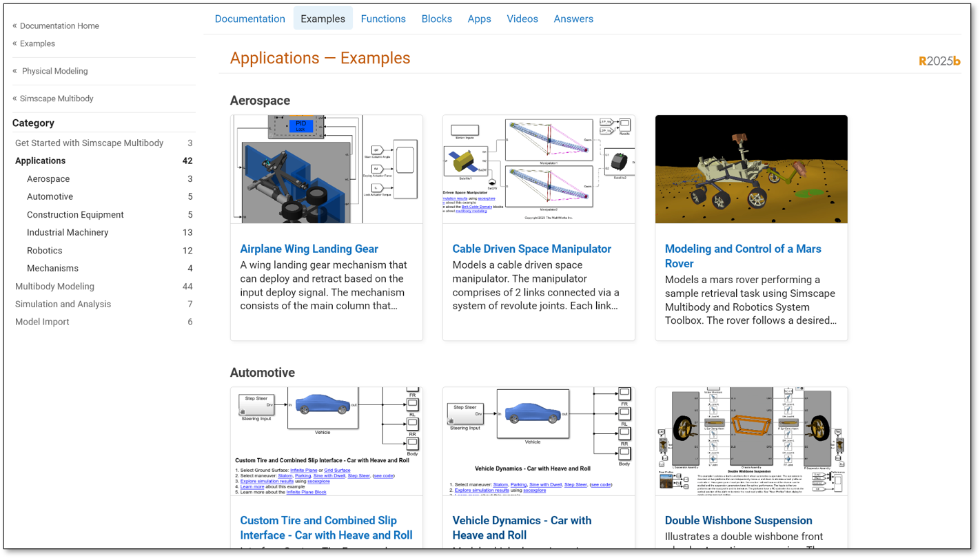
Task: Open the Videos tab
Action: click(x=522, y=19)
